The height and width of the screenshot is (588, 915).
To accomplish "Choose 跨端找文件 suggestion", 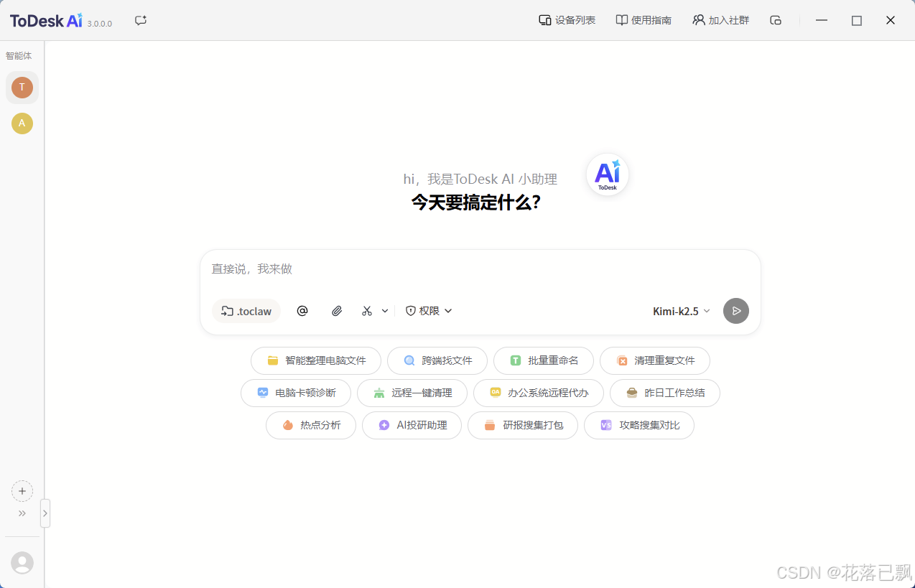I will pos(437,360).
